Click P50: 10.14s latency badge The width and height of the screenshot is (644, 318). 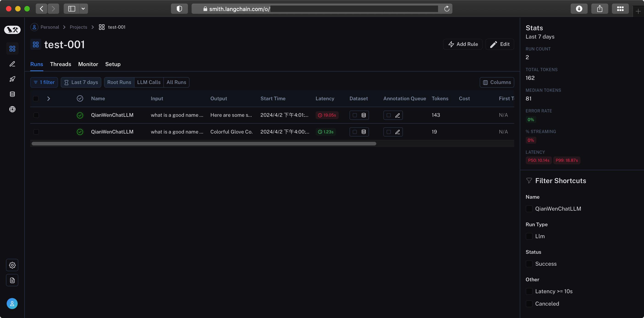click(539, 160)
